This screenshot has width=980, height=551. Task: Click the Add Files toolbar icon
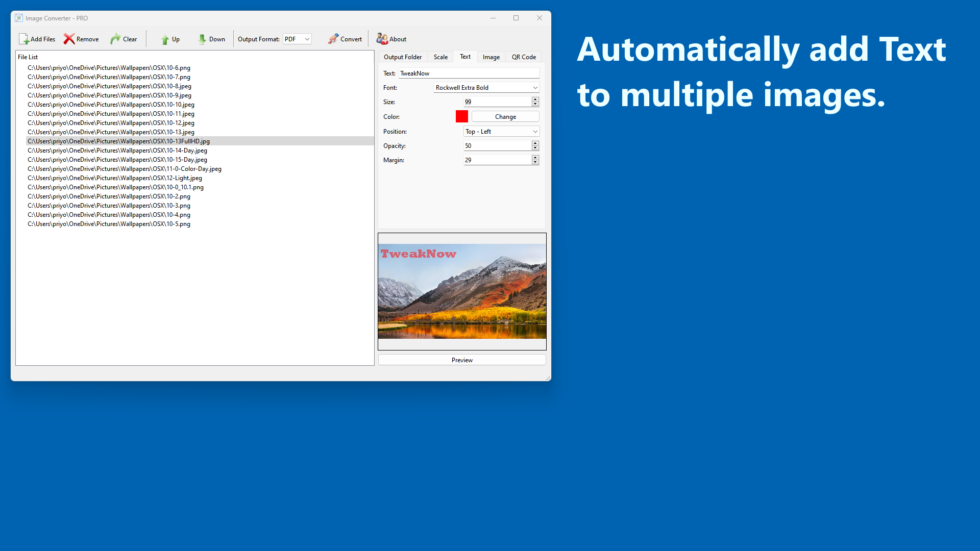pyautogui.click(x=23, y=39)
